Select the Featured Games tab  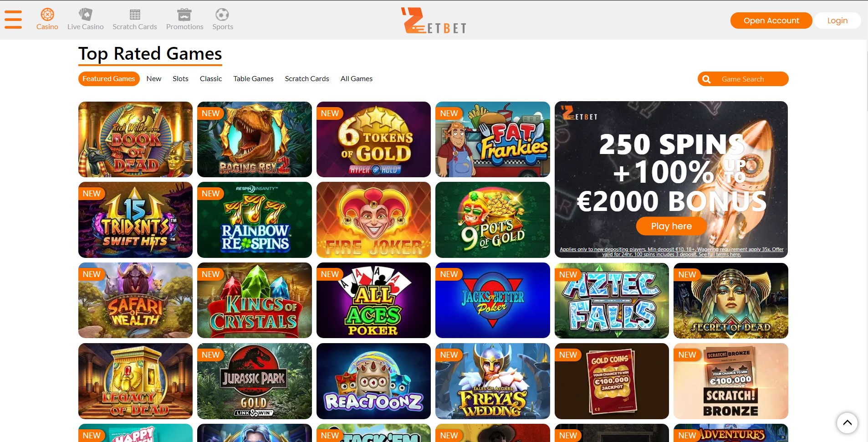109,79
